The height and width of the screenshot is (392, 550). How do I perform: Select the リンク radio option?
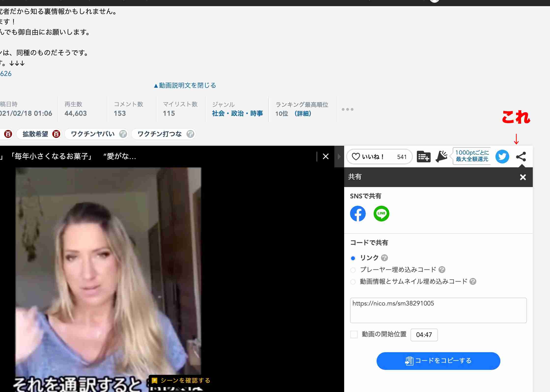pos(353,258)
